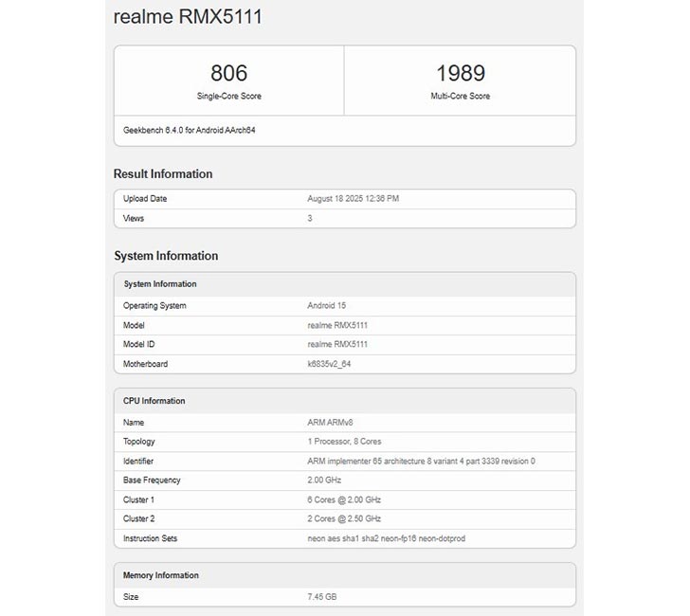Click the Instruction Sets row label

[150, 538]
